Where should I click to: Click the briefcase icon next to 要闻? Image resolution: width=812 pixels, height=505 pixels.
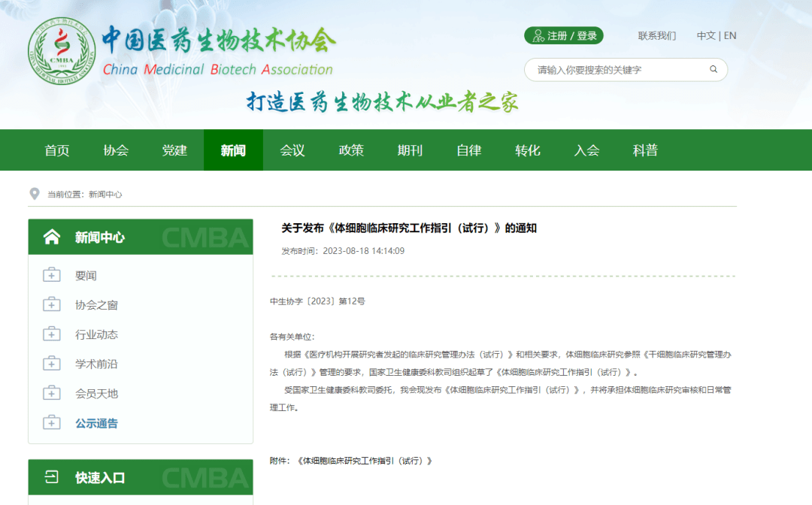tap(51, 275)
